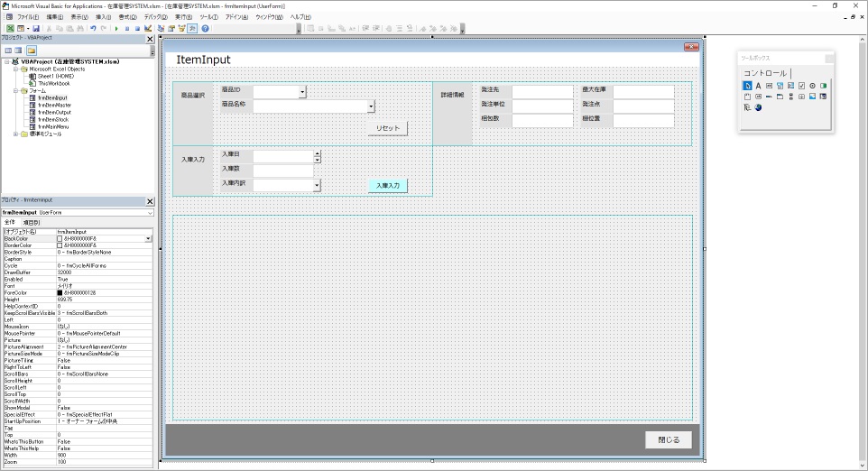
Task: Click the 発注先 text box on the form
Action: pos(542,91)
